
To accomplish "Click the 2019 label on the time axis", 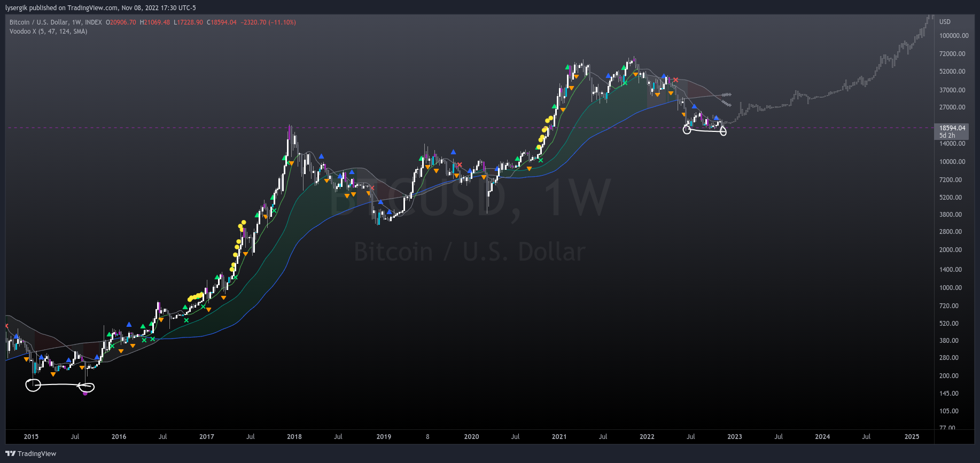I will tap(384, 437).
